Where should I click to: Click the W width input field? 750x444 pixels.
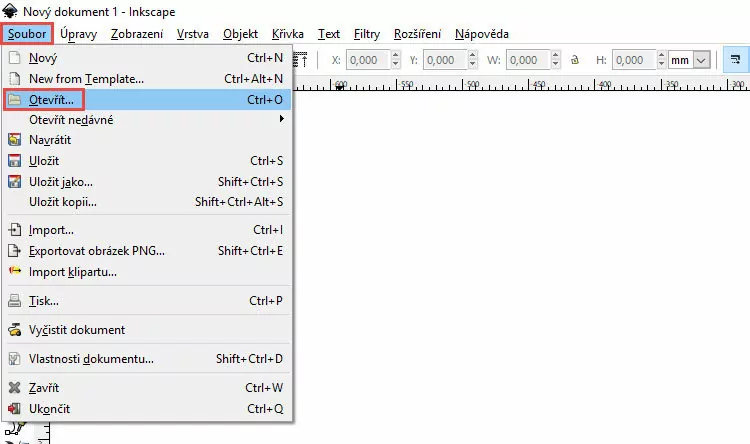(x=528, y=60)
